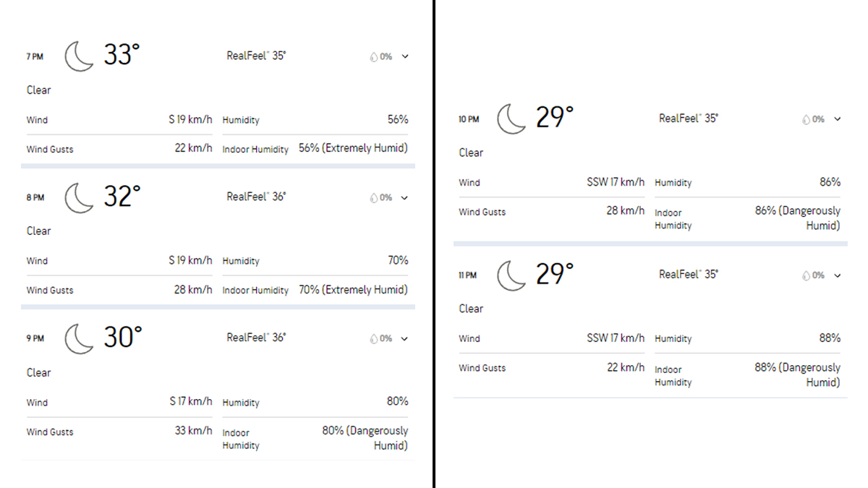Expand the 10 PM forecast chevron
This screenshot has width=868, height=488.
point(838,119)
